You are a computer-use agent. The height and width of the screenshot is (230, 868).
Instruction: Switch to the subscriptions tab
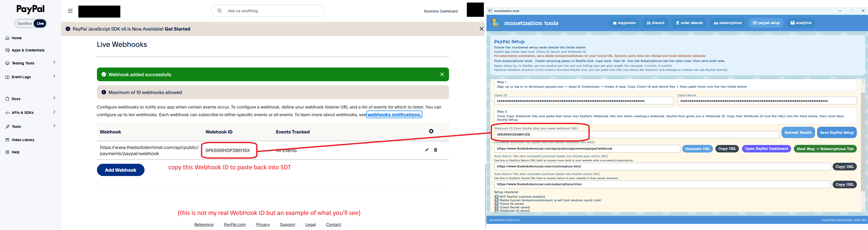[728, 23]
